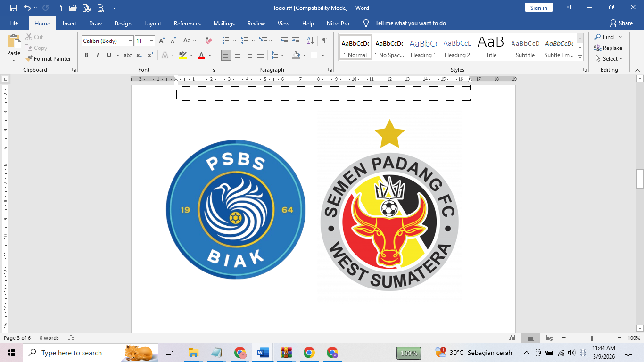Toggle Italic formatting

[x=98, y=55]
